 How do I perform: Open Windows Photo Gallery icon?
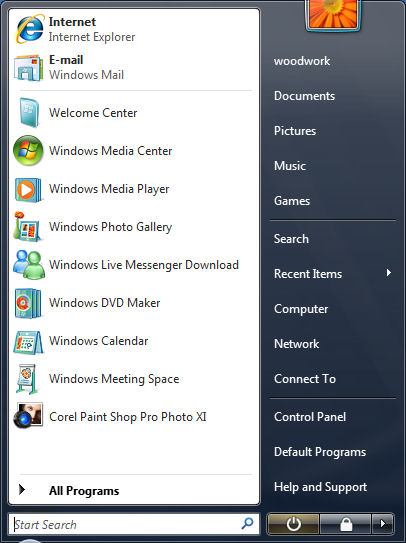tap(27, 226)
